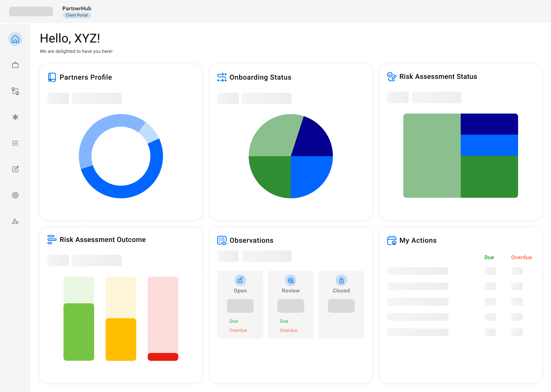551x392 pixels.
Task: Click the Home icon in sidebar
Action: click(x=15, y=39)
